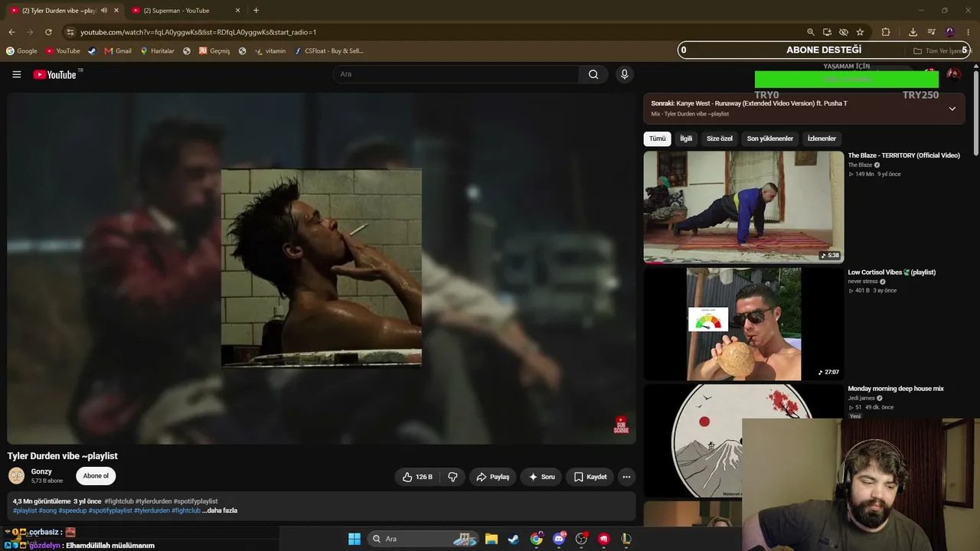
Task: Dislike the video with thumbs-down
Action: tap(452, 477)
